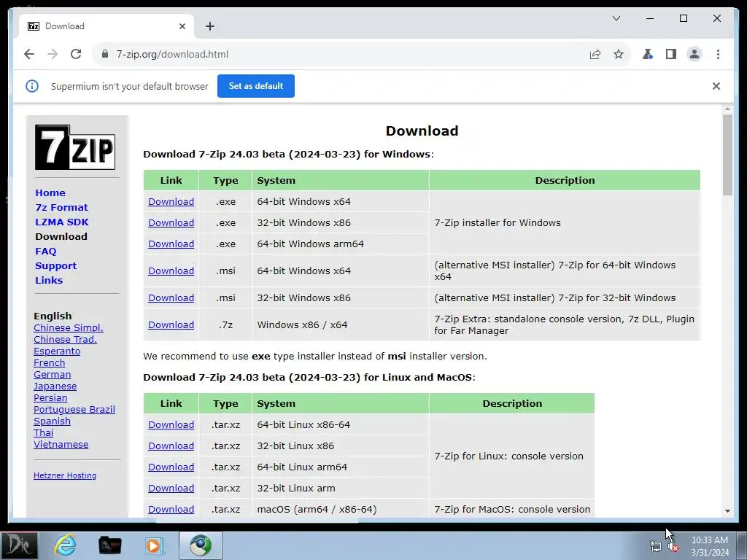Open the FAQ page

coord(46,252)
